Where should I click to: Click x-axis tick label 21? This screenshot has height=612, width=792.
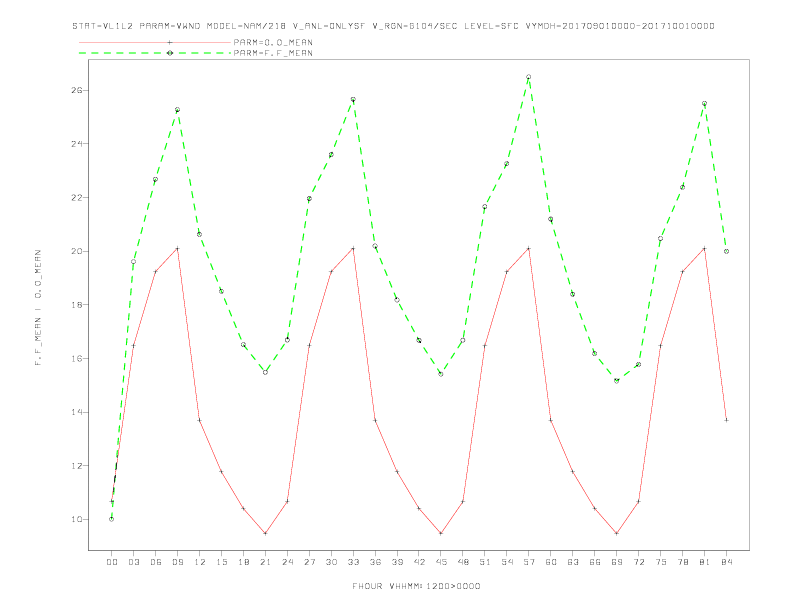(265, 562)
